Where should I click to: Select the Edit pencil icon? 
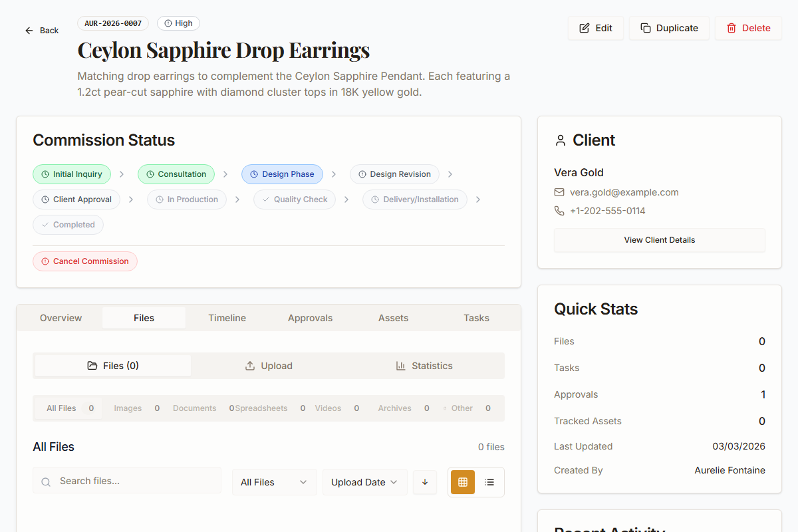click(x=584, y=28)
